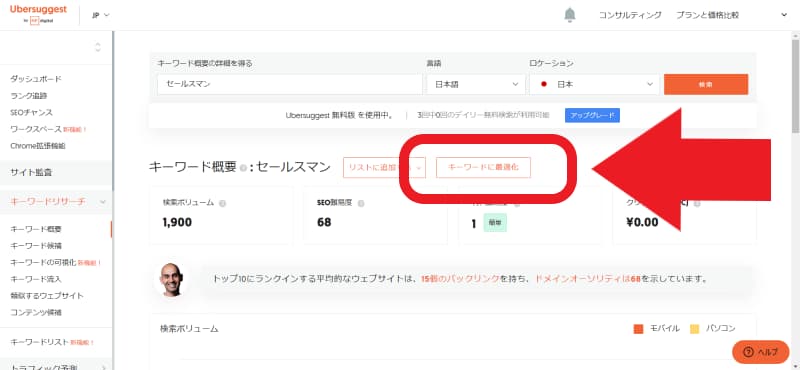Image resolution: width=800 pixels, height=370 pixels.
Task: Select キーワード候補 in sidebar
Action: (x=36, y=246)
